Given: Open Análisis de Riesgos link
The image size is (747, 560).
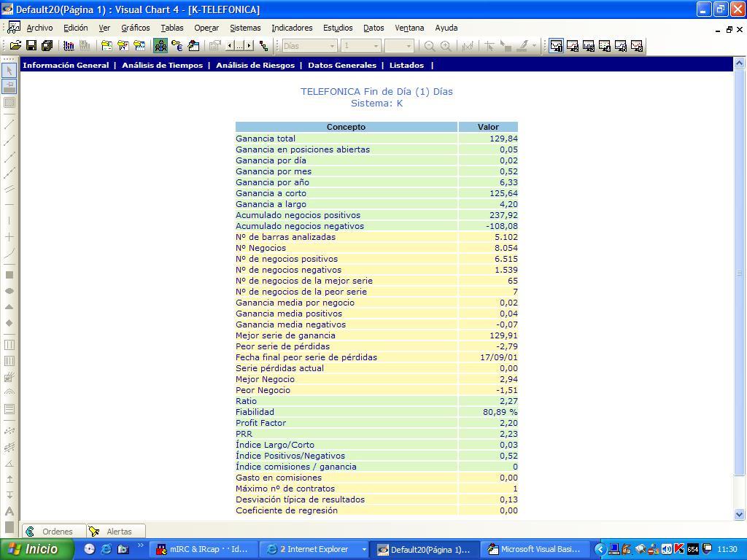Looking at the screenshot, I should tap(255, 65).
